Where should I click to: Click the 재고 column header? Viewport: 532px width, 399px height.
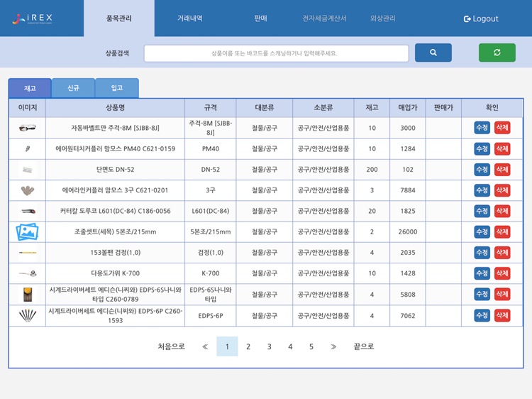(x=372, y=108)
